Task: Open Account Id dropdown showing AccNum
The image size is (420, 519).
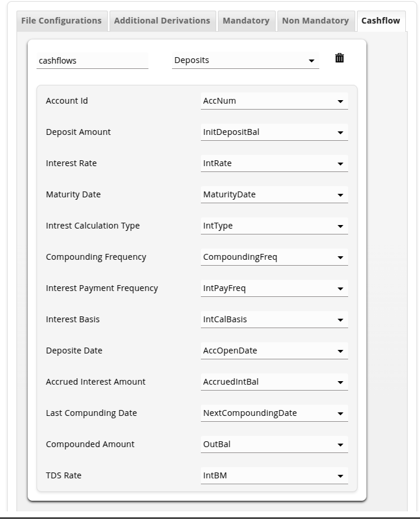Action: [x=274, y=101]
